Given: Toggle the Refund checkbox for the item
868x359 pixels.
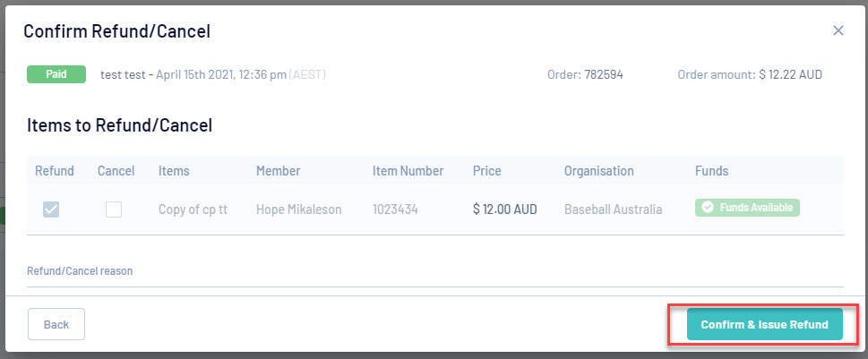Looking at the screenshot, I should [x=52, y=209].
